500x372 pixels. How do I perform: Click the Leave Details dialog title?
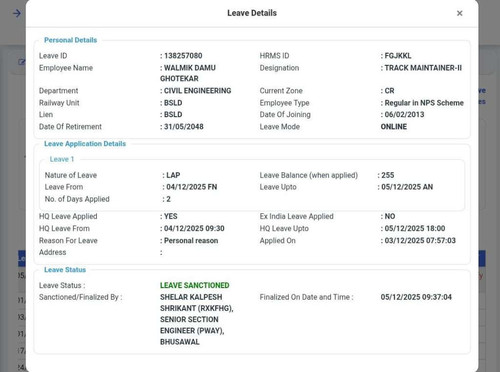(252, 13)
